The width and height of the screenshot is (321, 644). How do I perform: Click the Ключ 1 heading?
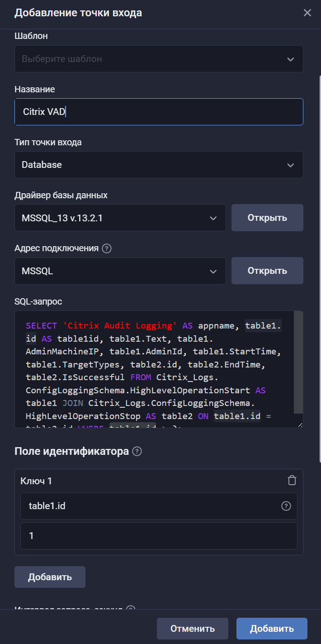36,481
